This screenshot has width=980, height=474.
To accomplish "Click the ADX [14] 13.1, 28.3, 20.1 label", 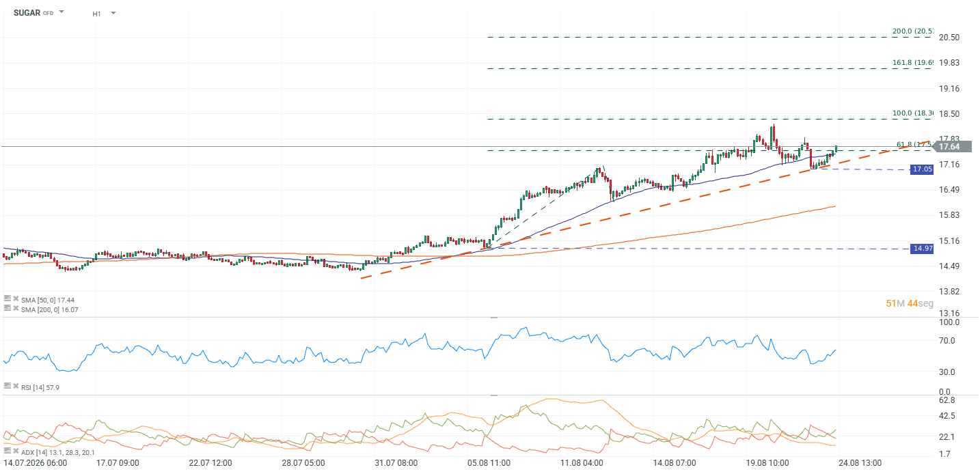I will (57, 452).
